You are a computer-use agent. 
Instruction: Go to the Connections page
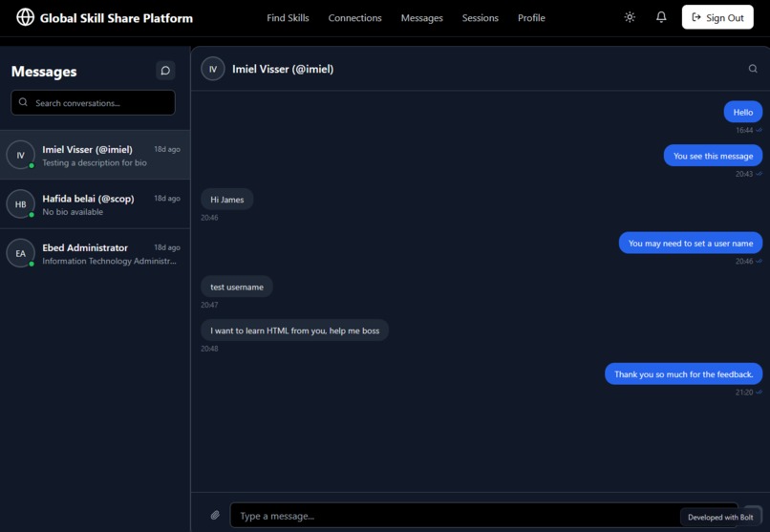(354, 17)
